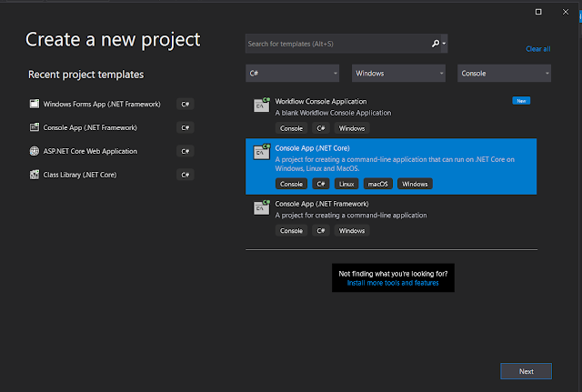Open the search options dropdown arrow
Screen dimensions: 582x392
(x=444, y=44)
